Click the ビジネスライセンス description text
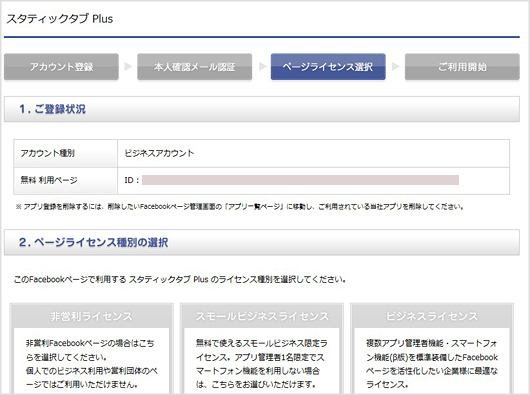530x395 pixels. [x=432, y=364]
